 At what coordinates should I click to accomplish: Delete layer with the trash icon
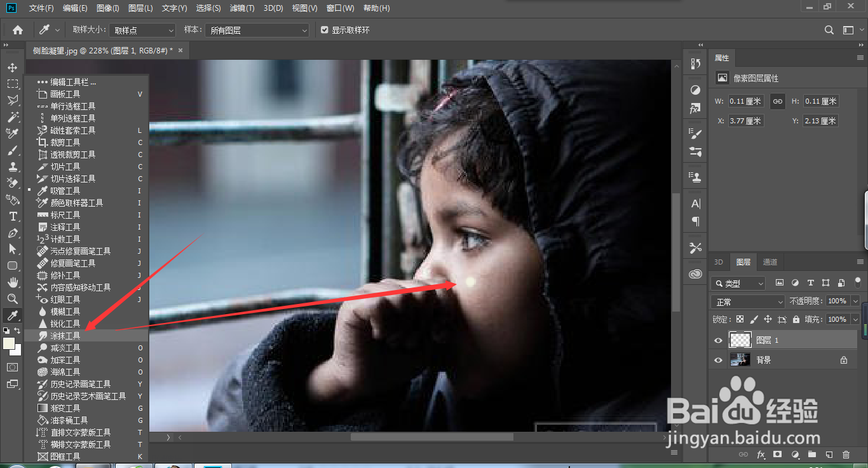click(x=846, y=455)
